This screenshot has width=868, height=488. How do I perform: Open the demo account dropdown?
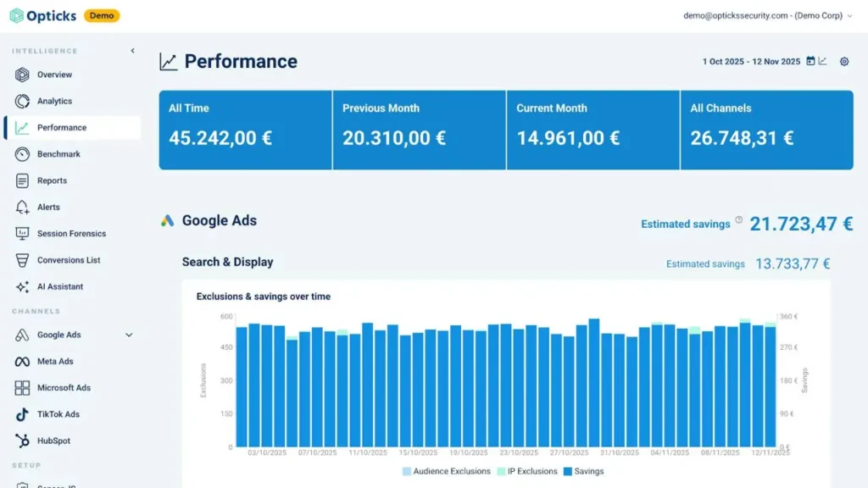(x=767, y=15)
